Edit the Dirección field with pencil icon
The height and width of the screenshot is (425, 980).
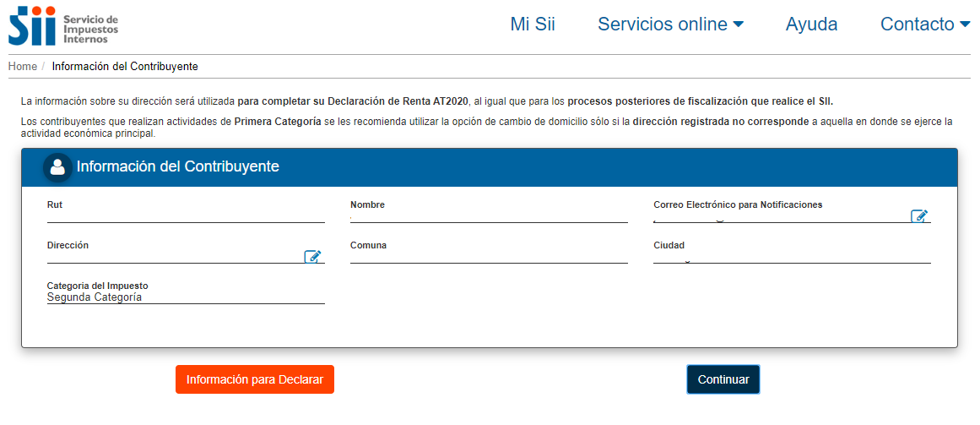click(x=312, y=257)
